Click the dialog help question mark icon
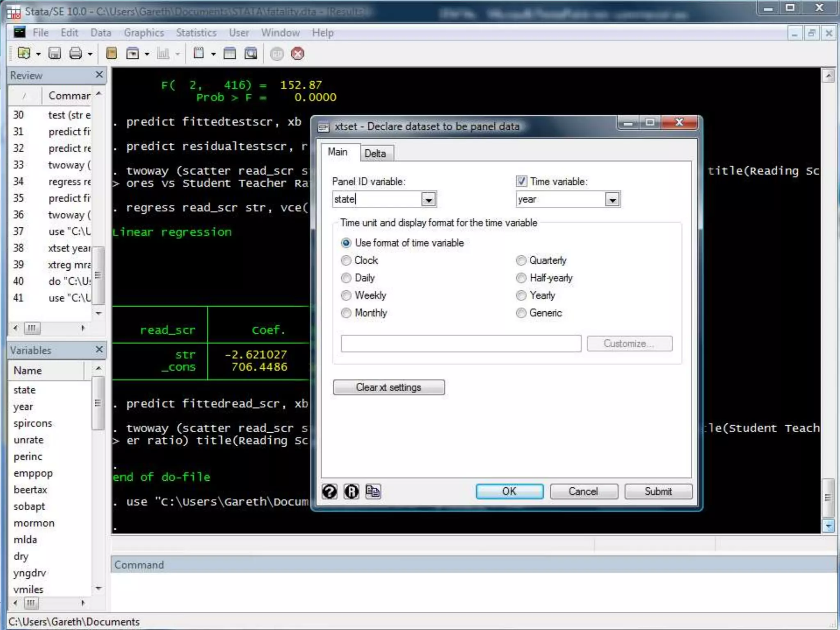 click(x=329, y=491)
